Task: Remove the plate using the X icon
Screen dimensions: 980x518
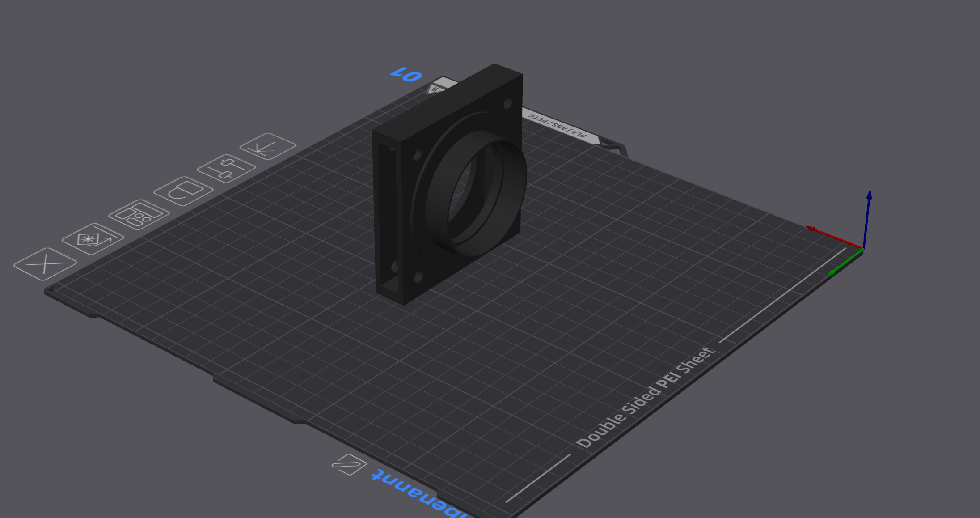Action: point(45,264)
